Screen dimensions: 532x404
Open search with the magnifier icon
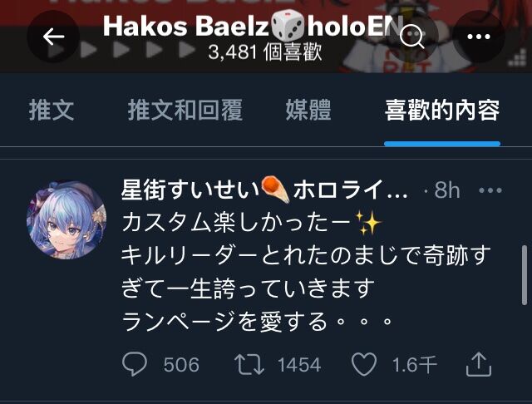(412, 37)
